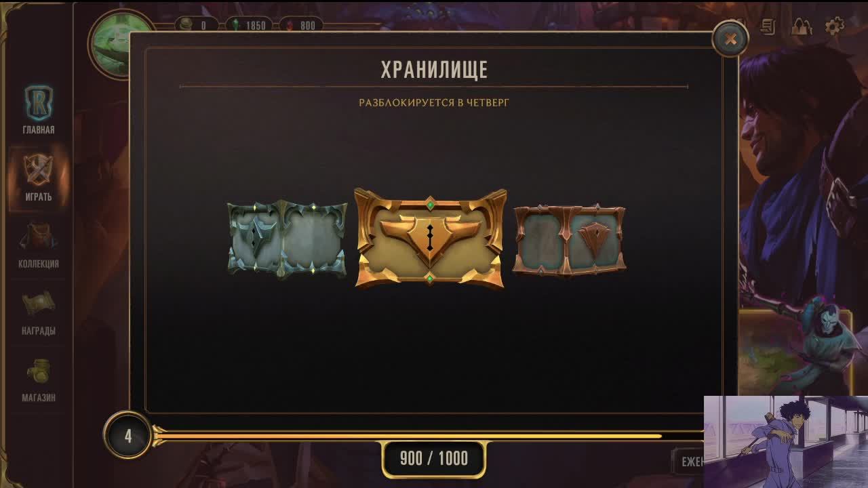The height and width of the screenshot is (488, 868).
Task: Click the green shards balance 1850
Action: [x=250, y=25]
